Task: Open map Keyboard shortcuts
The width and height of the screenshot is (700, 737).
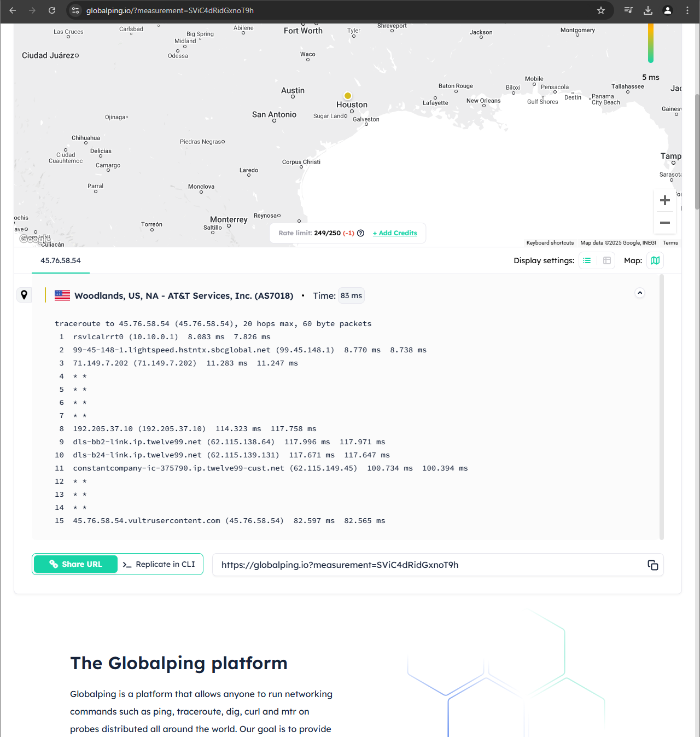Action: [x=550, y=243]
